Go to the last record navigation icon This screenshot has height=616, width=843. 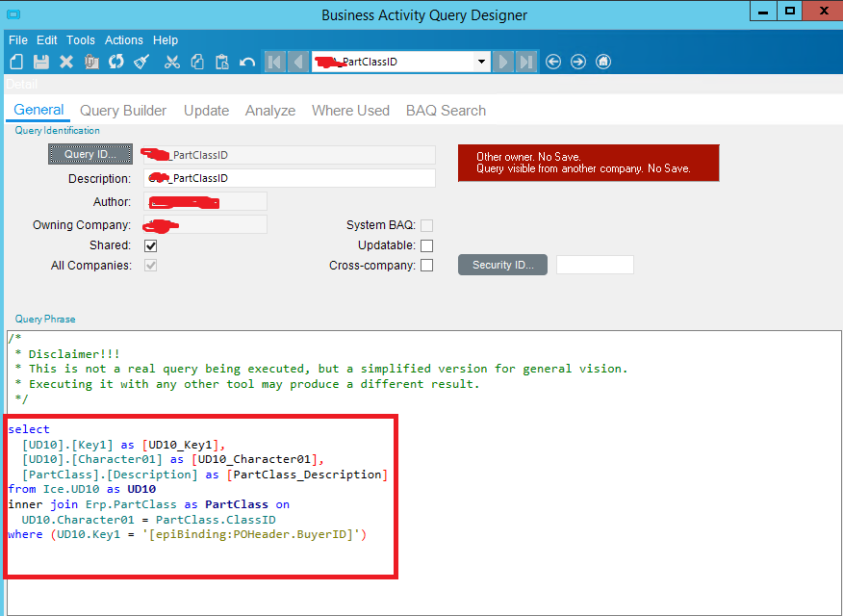pos(526,62)
